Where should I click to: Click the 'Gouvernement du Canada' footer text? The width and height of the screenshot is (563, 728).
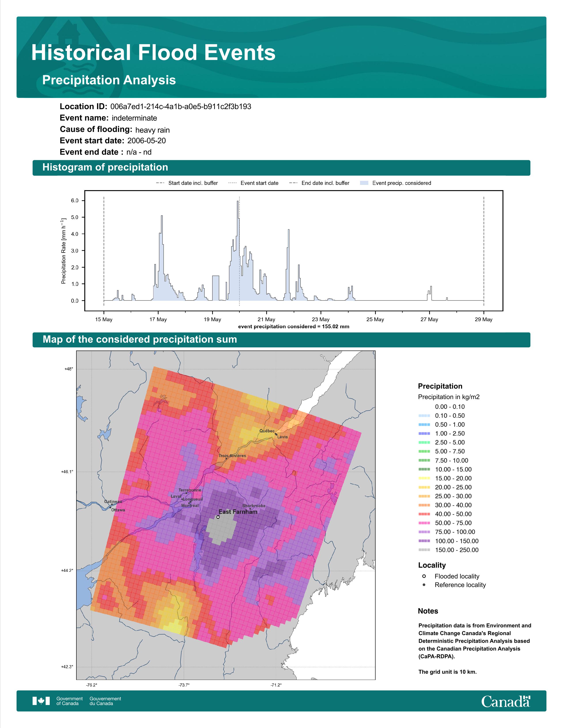click(105, 701)
